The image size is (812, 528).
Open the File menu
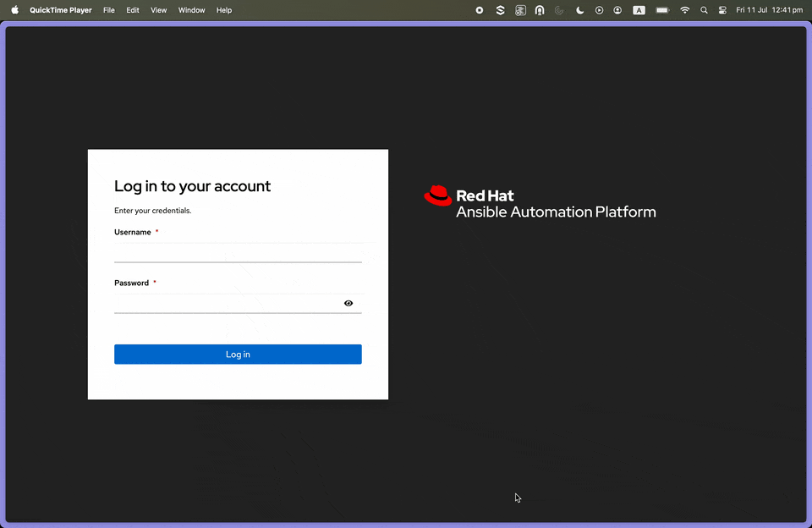(109, 10)
